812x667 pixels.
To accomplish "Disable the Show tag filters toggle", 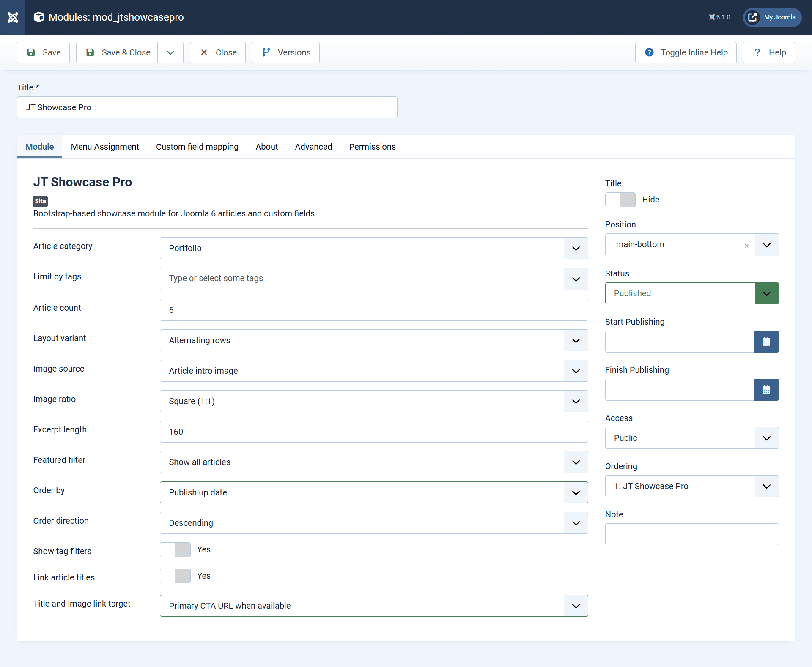I will (x=175, y=549).
